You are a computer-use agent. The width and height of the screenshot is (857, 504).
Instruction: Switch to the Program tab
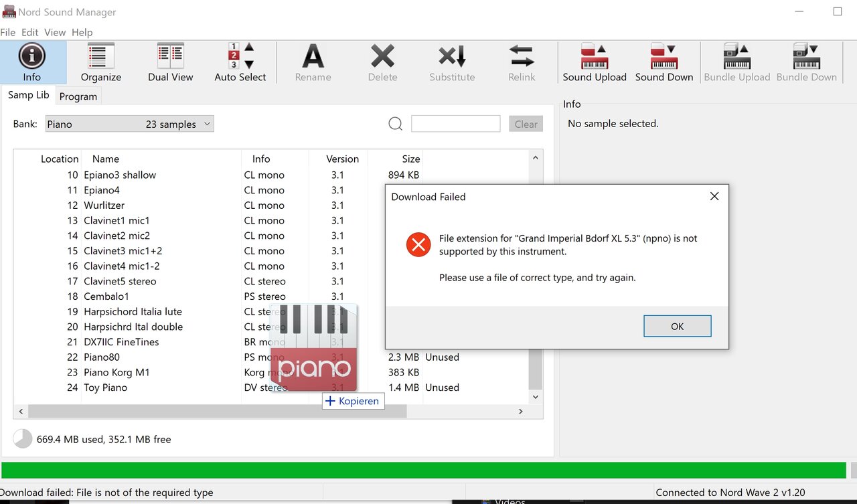click(78, 96)
